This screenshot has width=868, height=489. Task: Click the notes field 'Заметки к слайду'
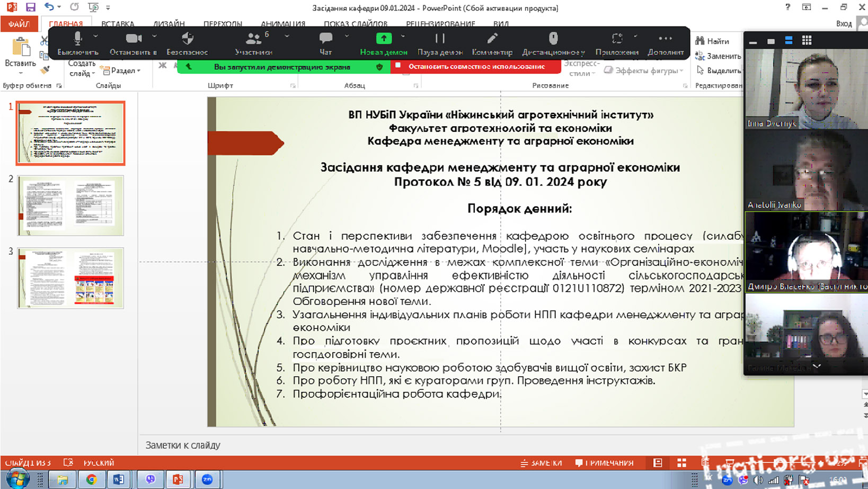183,445
